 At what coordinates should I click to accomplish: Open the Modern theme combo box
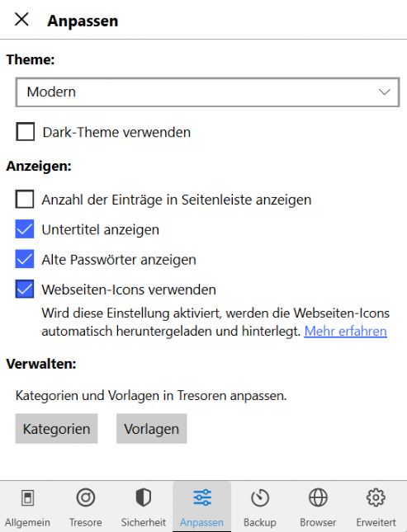pyautogui.click(x=207, y=92)
